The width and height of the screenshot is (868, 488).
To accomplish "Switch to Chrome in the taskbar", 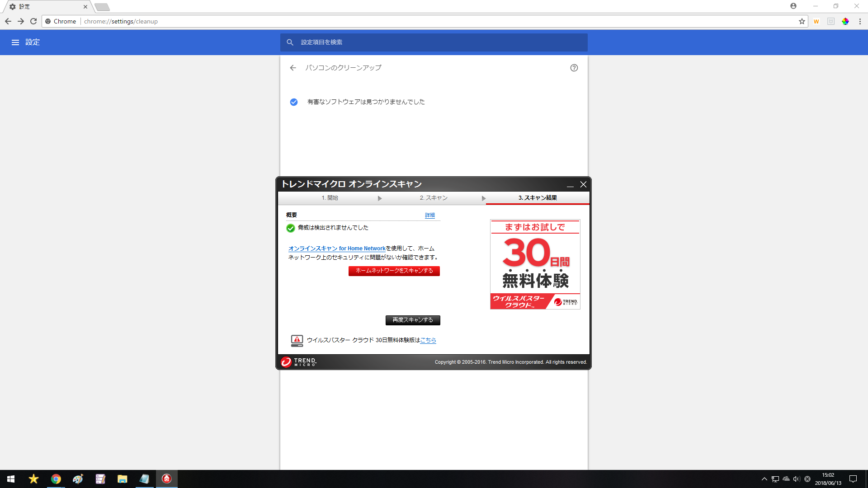I will (56, 479).
